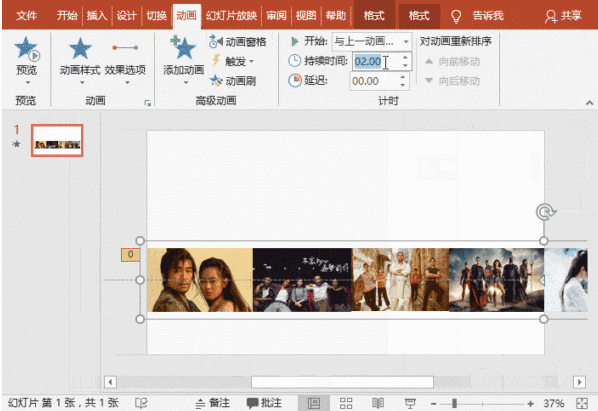Viewport: 598px width, 411px height.
Task: Expand the Animation Styles dropdown arrow
Action: click(x=82, y=83)
